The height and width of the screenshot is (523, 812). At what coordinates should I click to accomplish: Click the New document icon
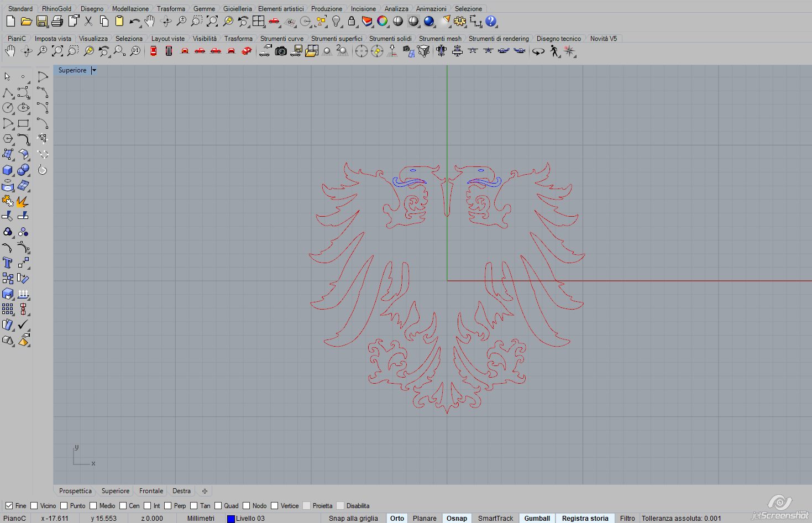11,22
